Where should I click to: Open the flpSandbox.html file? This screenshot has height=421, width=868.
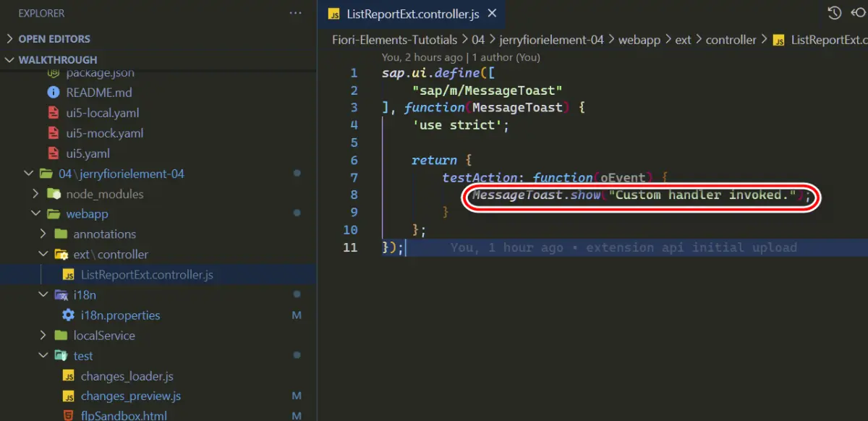pos(124,416)
